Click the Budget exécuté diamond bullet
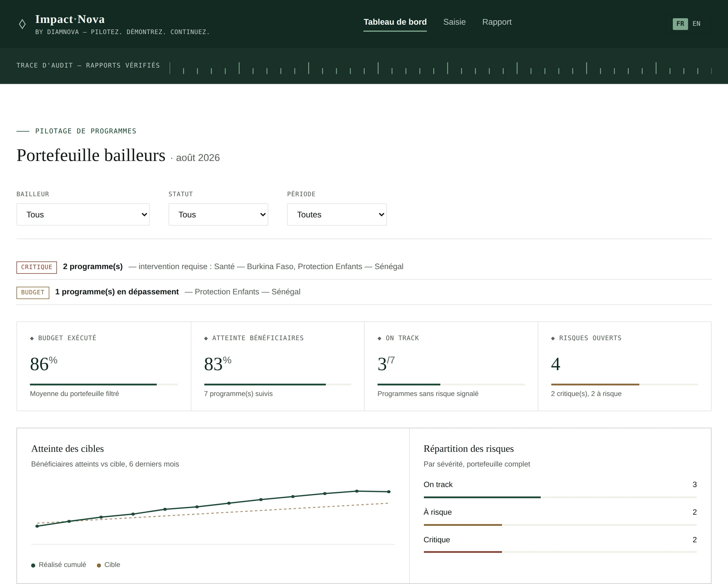Screen dimensions: 728x584 click(x=32, y=339)
